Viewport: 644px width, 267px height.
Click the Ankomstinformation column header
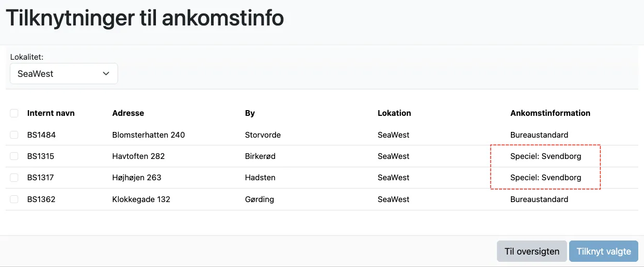[550, 113]
